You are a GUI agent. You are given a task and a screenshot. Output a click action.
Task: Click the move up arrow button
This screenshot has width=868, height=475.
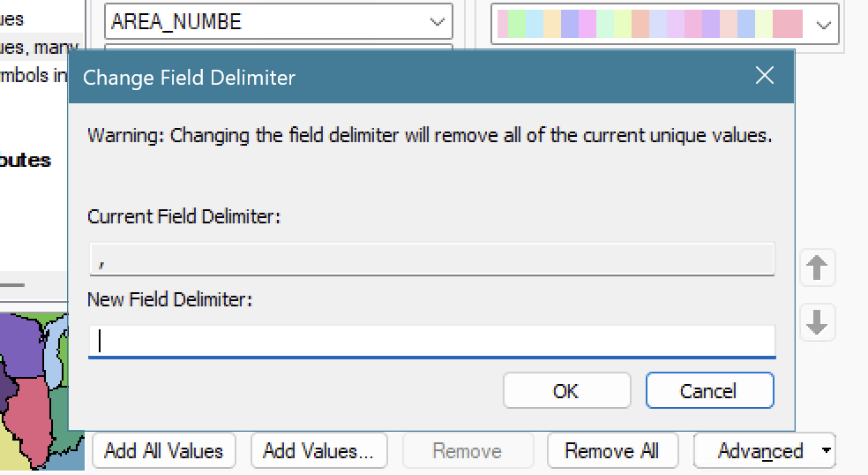pyautogui.click(x=817, y=268)
